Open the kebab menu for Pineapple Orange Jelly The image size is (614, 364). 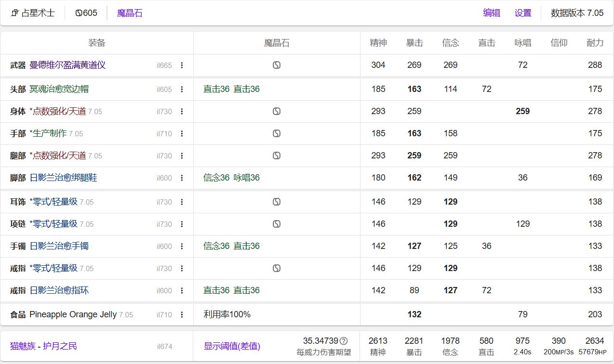click(x=182, y=314)
